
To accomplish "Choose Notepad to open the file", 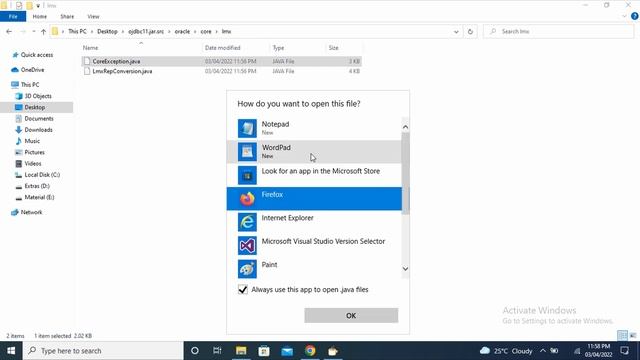I will (x=314, y=128).
